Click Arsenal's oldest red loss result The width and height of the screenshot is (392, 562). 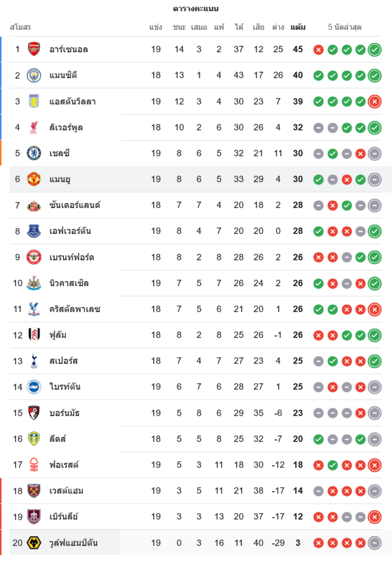pos(318,49)
